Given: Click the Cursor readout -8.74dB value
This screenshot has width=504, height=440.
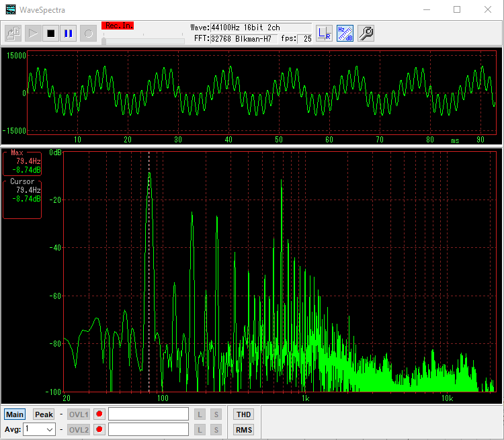Looking at the screenshot, I should tap(26, 199).
